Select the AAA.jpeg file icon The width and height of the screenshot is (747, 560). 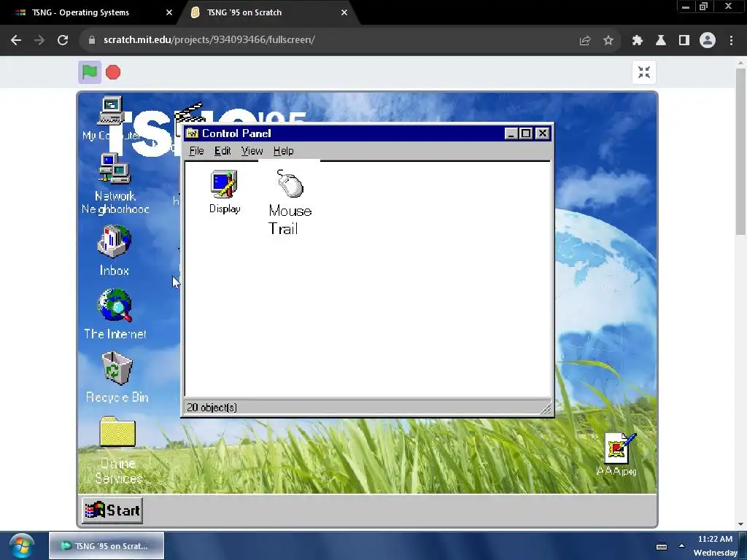[x=617, y=454]
